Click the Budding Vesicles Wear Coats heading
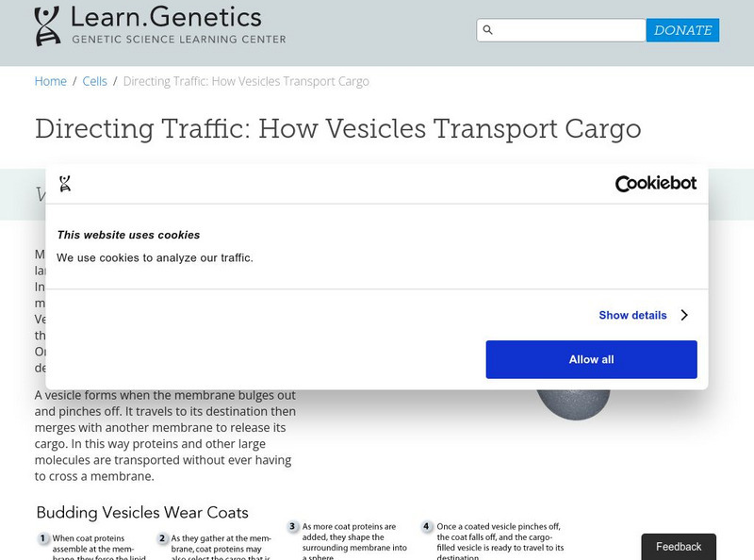Viewport: 754px width, 560px height. point(142,513)
